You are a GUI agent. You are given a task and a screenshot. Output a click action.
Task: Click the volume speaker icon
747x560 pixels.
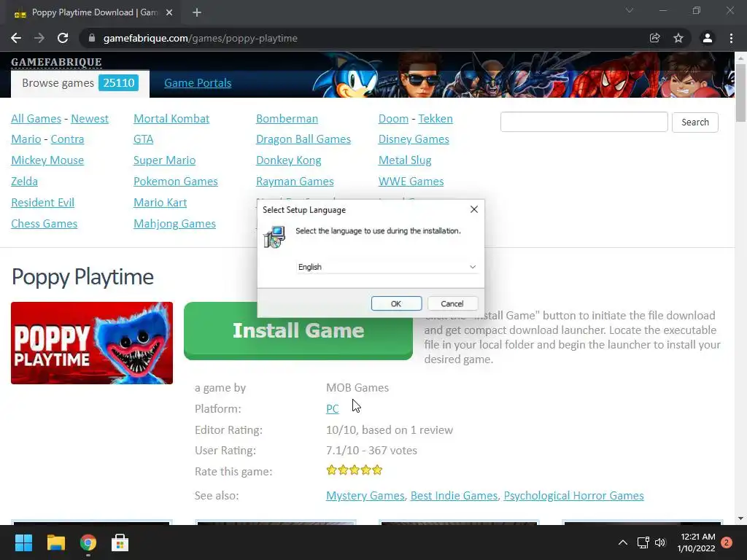click(x=659, y=542)
